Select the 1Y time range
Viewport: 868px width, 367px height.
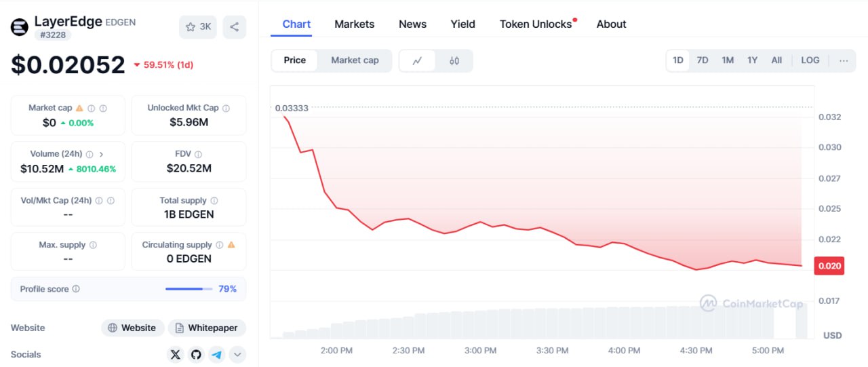point(752,60)
